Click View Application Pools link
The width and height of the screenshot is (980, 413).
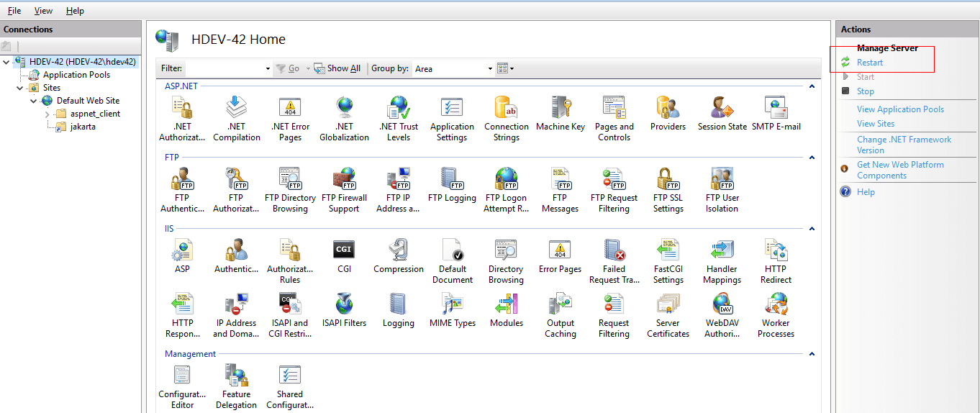[x=900, y=109]
